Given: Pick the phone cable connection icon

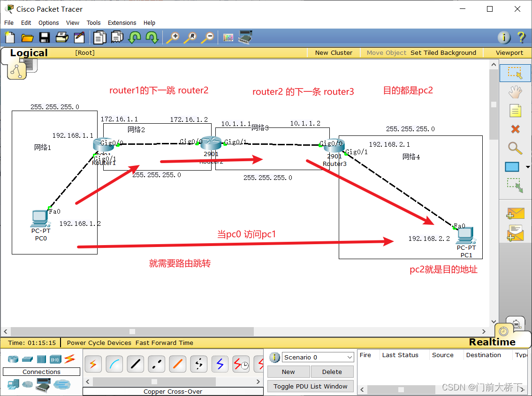Looking at the screenshot, I should tap(199, 364).
